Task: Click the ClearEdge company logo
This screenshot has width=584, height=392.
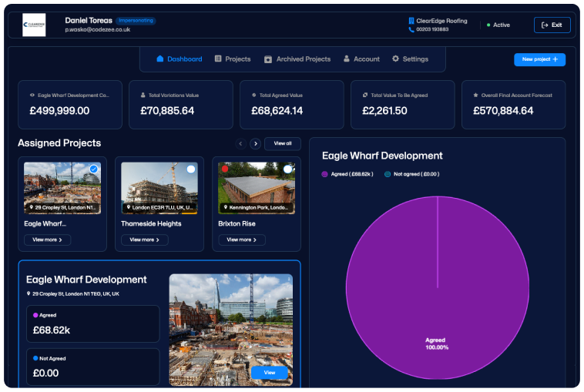Action: click(x=34, y=25)
